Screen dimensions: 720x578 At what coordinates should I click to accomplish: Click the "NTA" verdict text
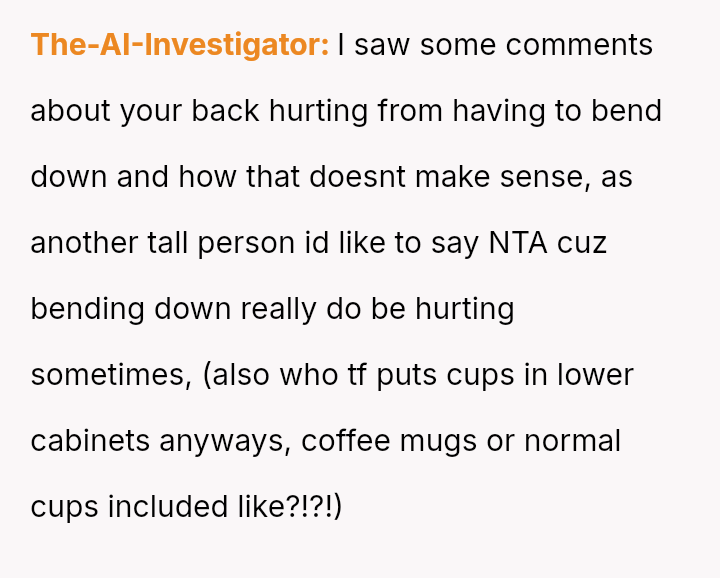tap(518, 243)
